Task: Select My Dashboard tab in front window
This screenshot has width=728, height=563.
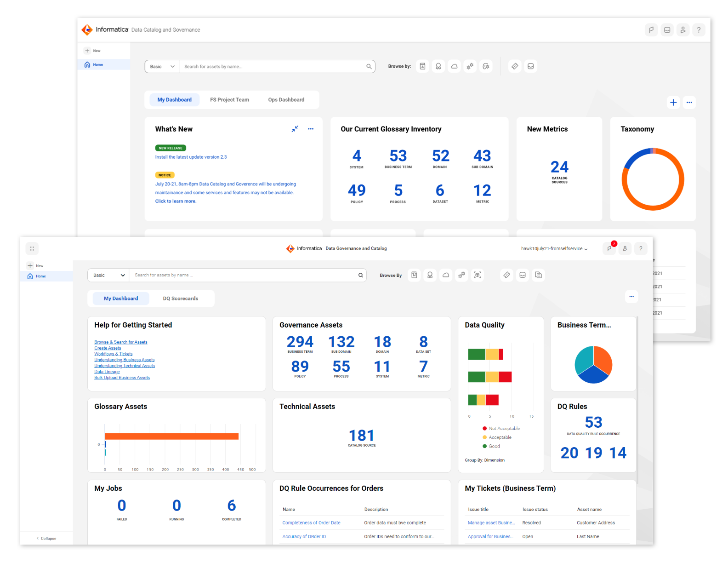Action: [x=121, y=299]
